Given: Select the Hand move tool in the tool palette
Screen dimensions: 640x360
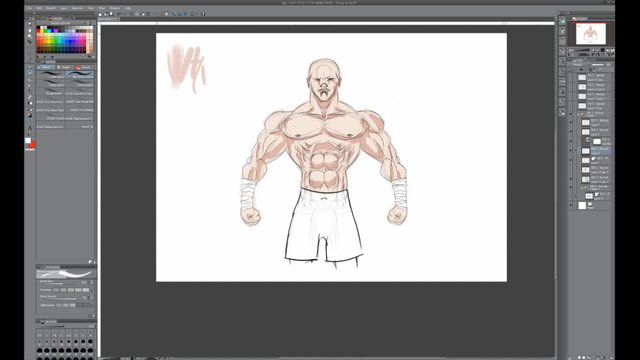Looking at the screenshot, I should [x=30, y=30].
